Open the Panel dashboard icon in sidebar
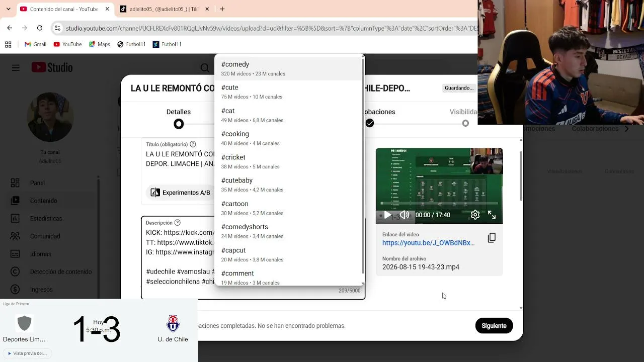644x362 pixels. (15, 183)
